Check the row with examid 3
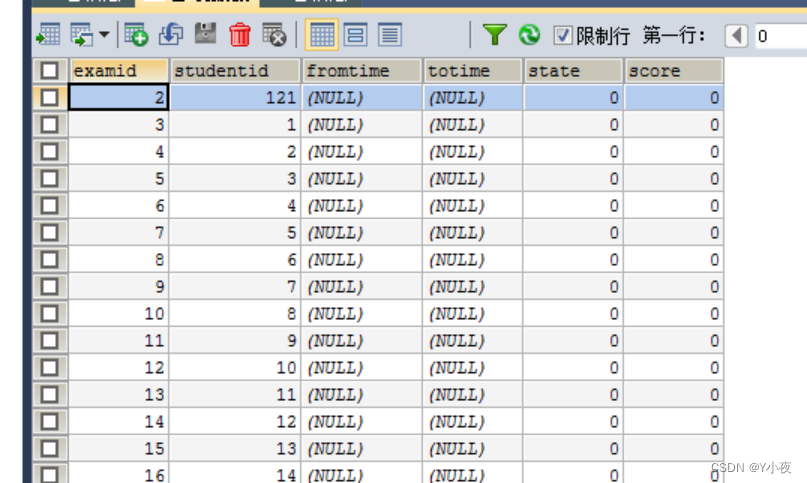Image resolution: width=807 pixels, height=483 pixels. (50, 125)
